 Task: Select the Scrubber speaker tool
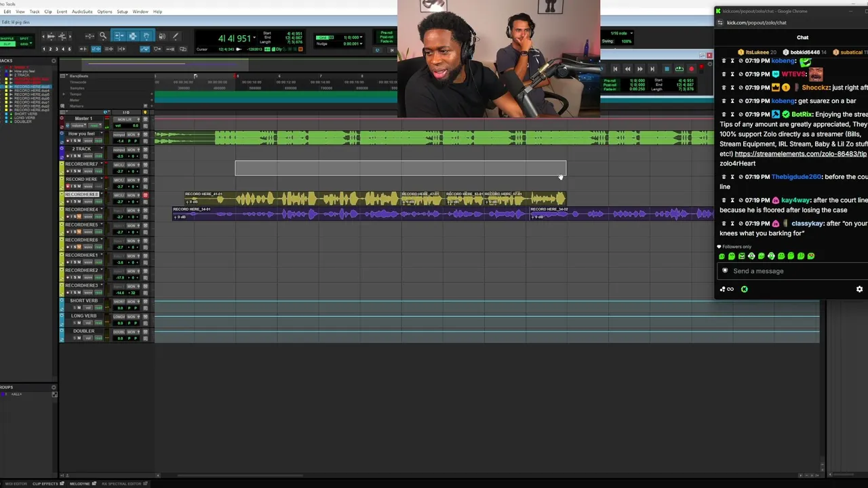point(162,36)
